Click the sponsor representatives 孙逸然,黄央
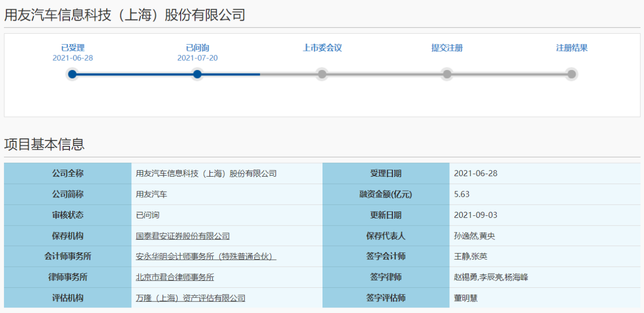This screenshot has height=313, width=644. coord(474,236)
